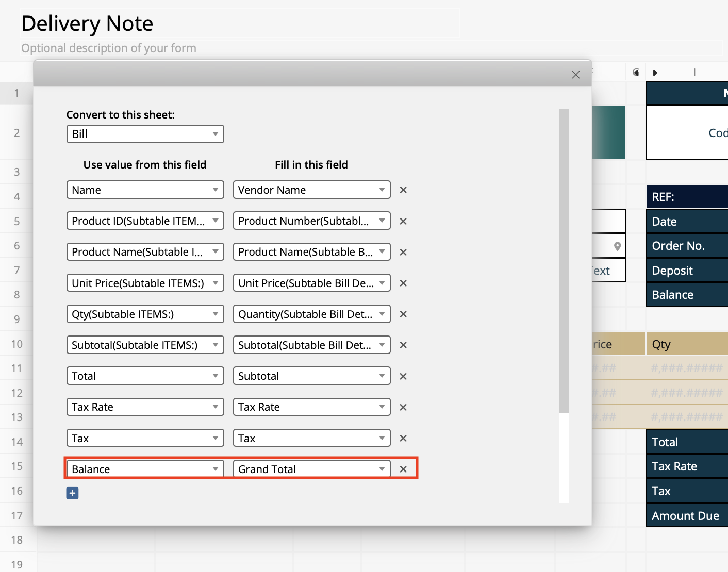Image resolution: width=728 pixels, height=572 pixels.
Task: Select row 18 header
Action: 17,540
